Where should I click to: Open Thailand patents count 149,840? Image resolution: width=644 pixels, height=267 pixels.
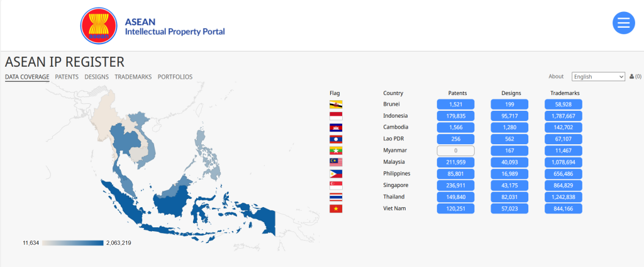point(455,197)
